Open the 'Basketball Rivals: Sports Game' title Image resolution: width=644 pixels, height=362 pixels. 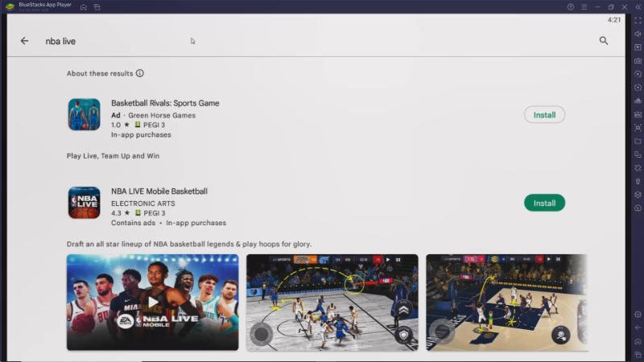click(165, 103)
